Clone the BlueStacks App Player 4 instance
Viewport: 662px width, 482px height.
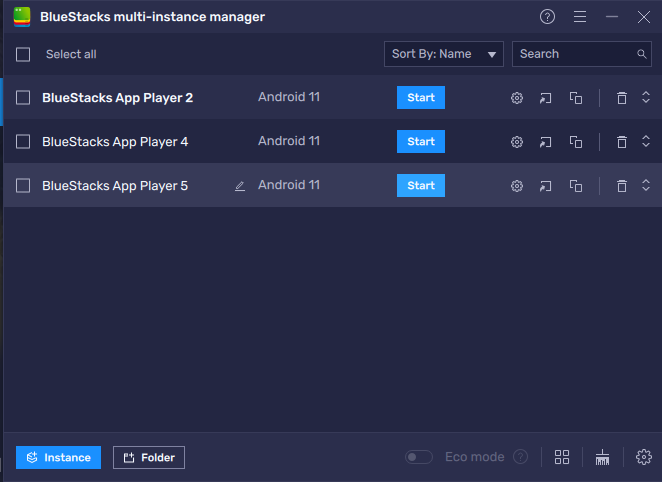coord(576,142)
